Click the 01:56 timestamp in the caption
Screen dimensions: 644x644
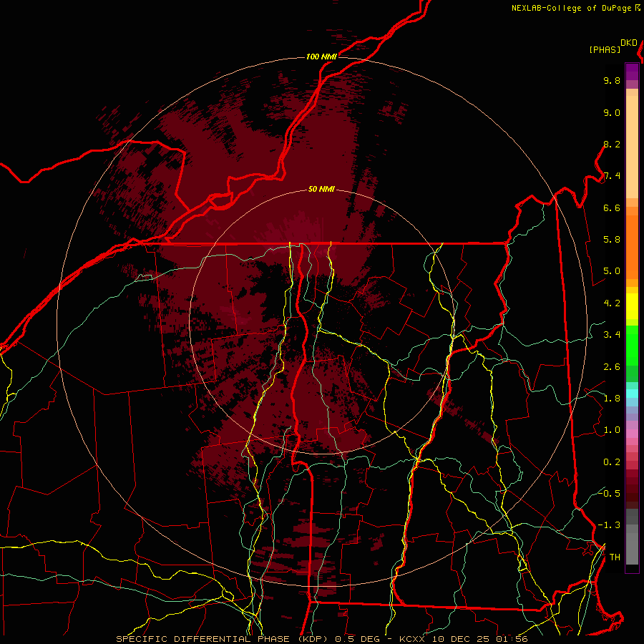pyautogui.click(x=512, y=639)
